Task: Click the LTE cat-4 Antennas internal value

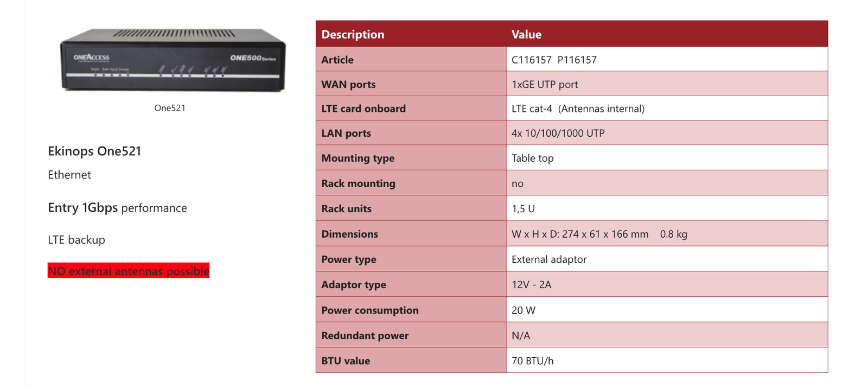Action: click(x=578, y=109)
